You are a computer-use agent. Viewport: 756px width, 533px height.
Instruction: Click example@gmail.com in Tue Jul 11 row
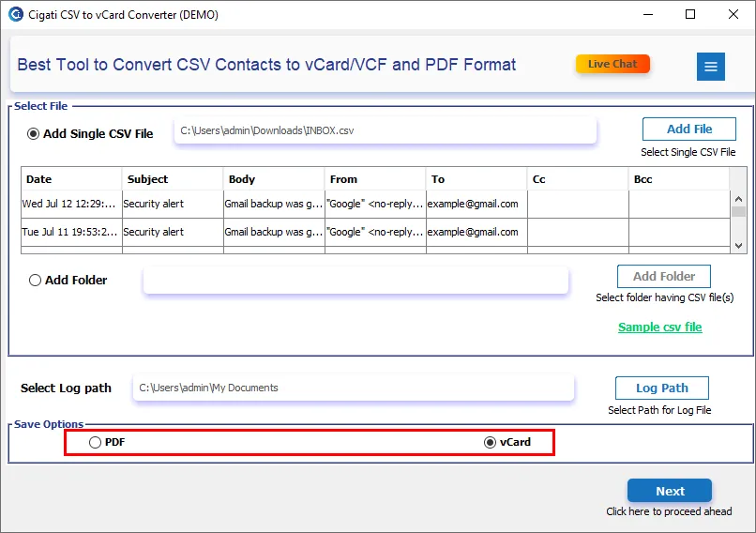click(476, 232)
